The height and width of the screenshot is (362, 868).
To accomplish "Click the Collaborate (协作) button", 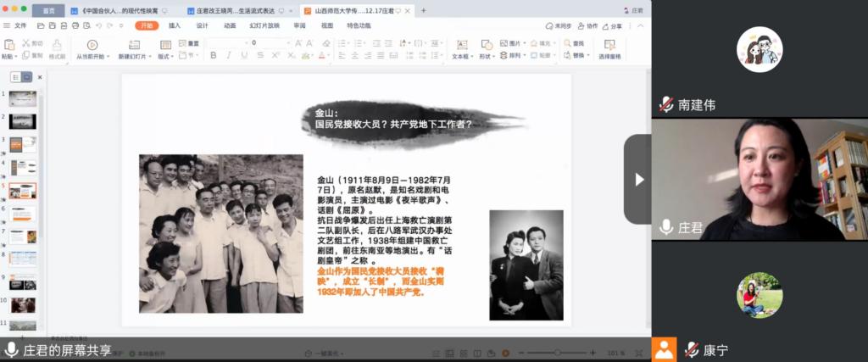I will pyautogui.click(x=587, y=26).
